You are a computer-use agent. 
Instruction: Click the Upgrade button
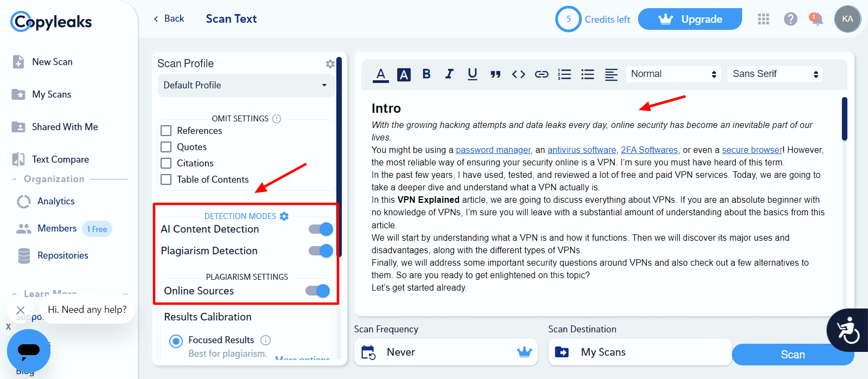tap(690, 20)
